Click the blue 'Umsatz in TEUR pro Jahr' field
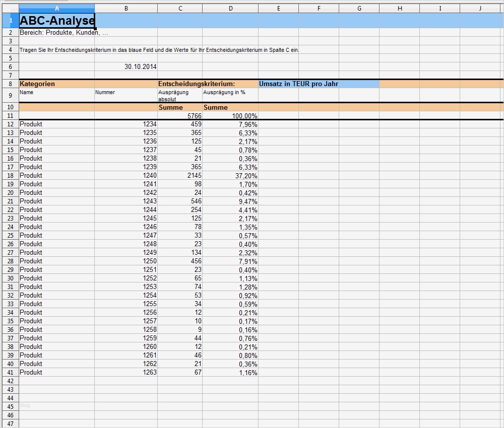This screenshot has width=504, height=428. (319, 84)
